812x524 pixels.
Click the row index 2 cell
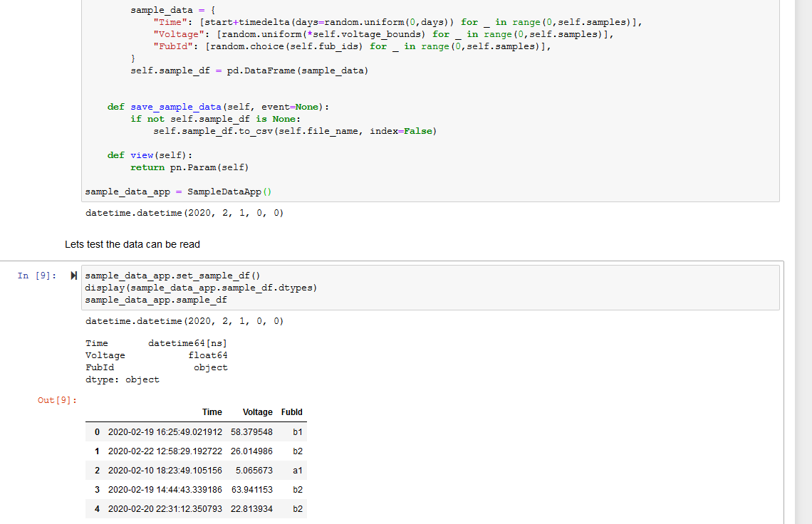coord(97,470)
